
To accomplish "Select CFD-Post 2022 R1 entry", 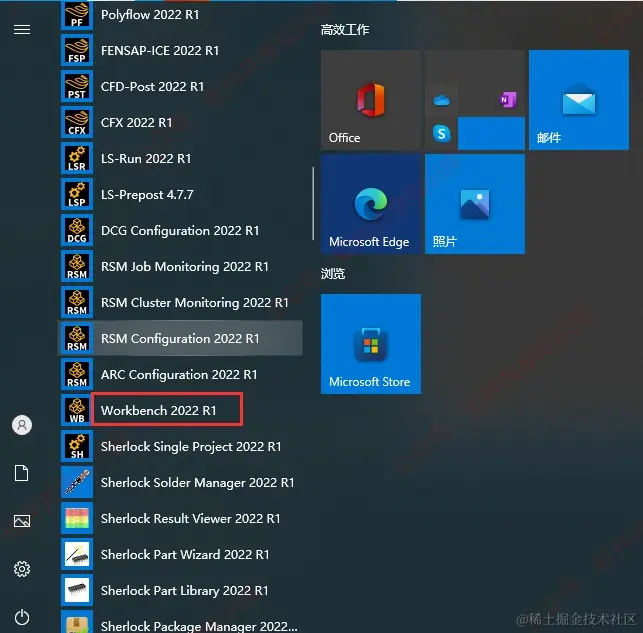I will (152, 87).
